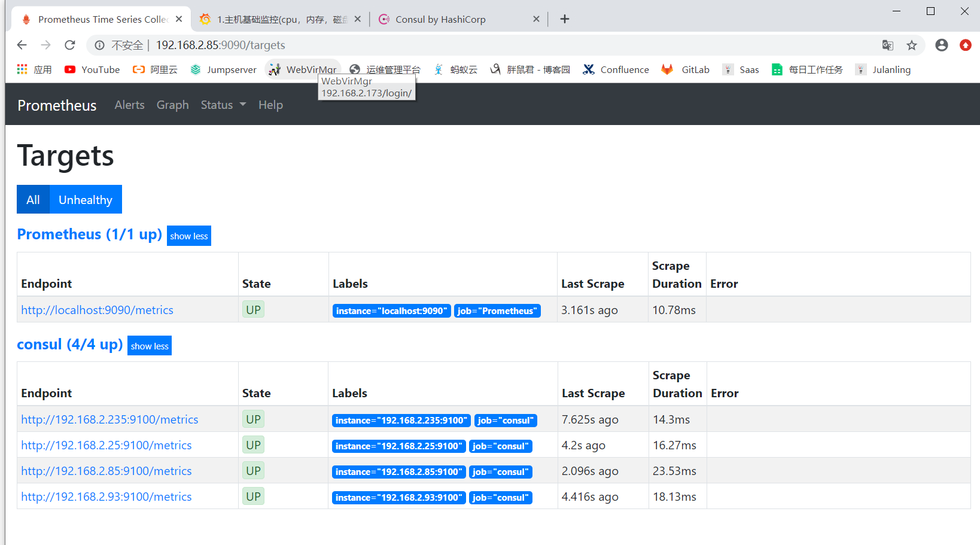Open the GitLab bookmark
Screen dimensions: 980x545
coord(686,69)
